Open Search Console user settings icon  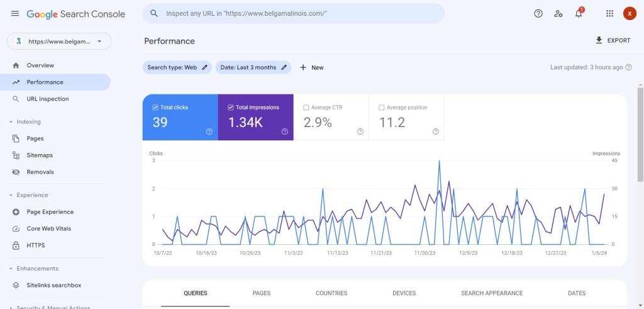pos(558,14)
